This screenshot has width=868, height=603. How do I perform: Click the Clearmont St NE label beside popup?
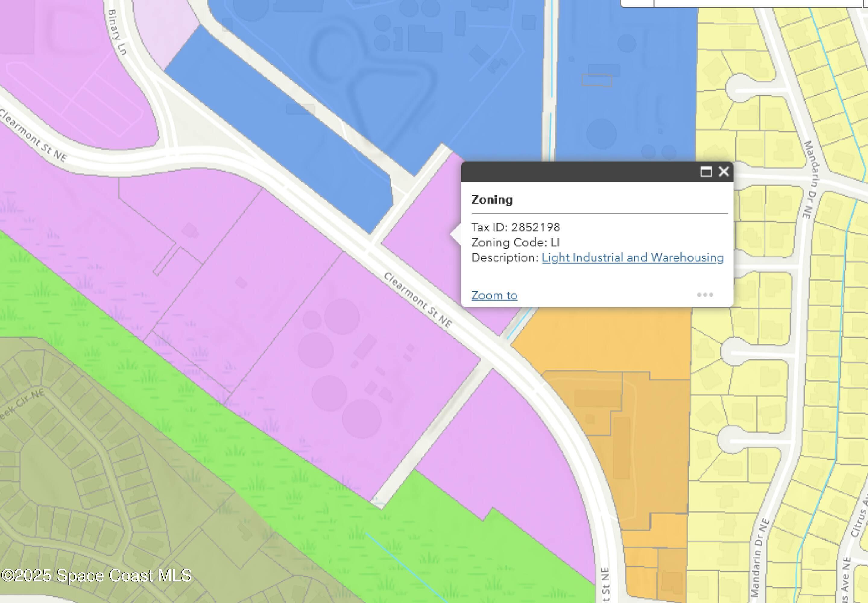click(418, 300)
